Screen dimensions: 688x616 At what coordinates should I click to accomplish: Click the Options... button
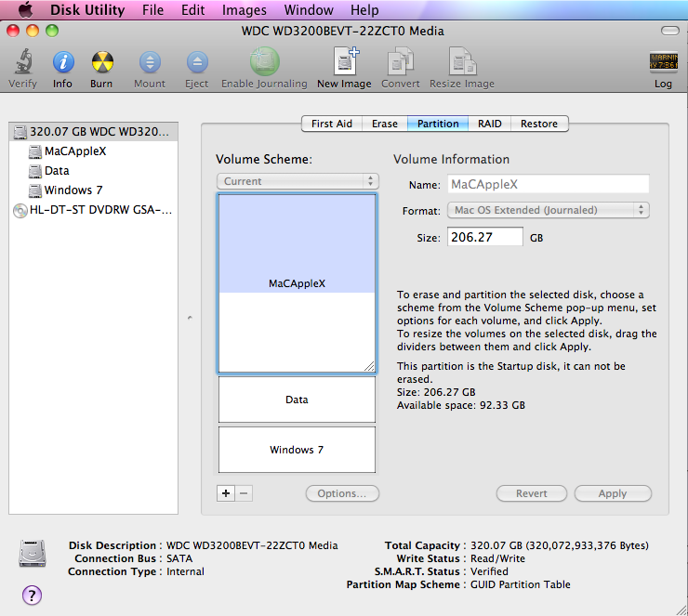pyautogui.click(x=342, y=493)
